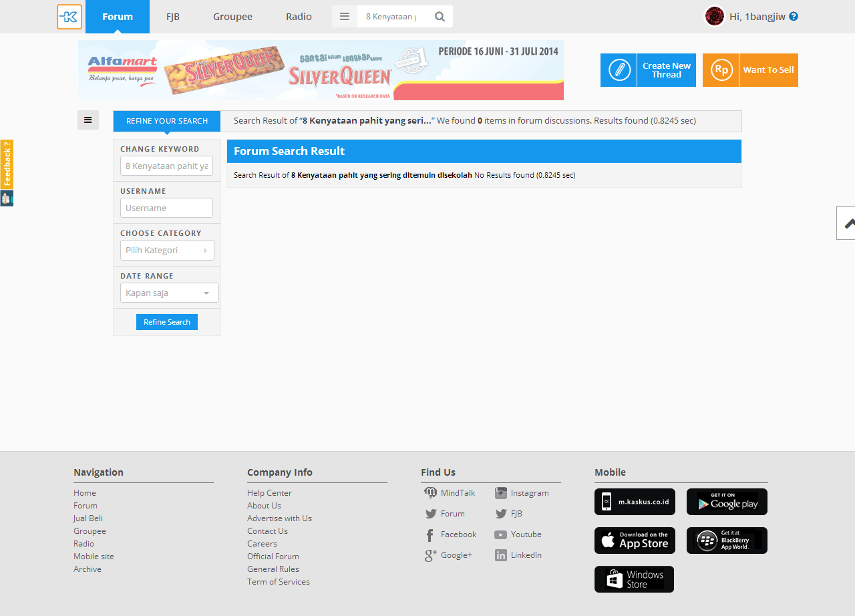Viewport: 855px width, 616px height.
Task: Click Create New Thread button
Action: (648, 70)
